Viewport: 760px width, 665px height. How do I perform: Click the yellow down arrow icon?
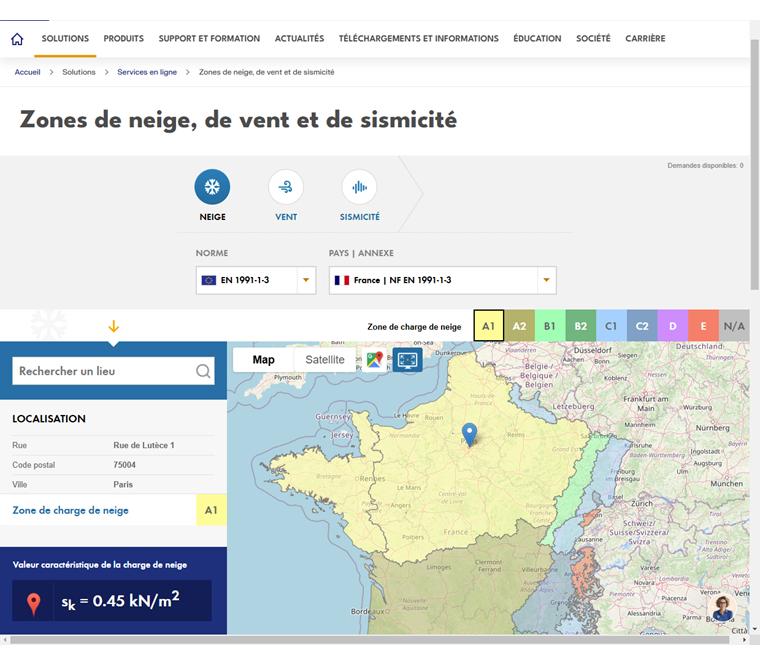tap(113, 326)
